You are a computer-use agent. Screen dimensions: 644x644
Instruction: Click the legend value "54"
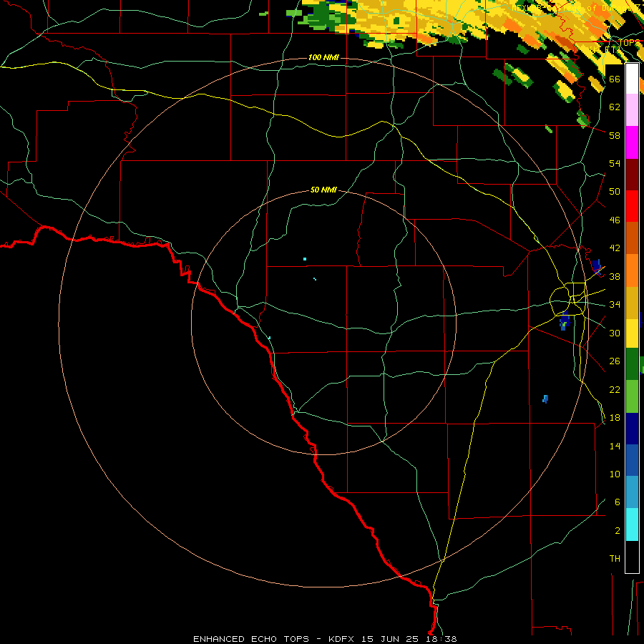(x=615, y=163)
